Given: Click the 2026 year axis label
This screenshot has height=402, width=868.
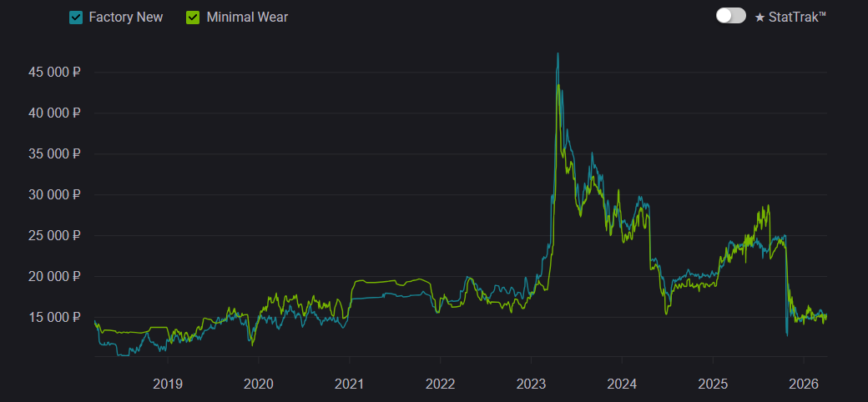Looking at the screenshot, I should click(x=803, y=384).
